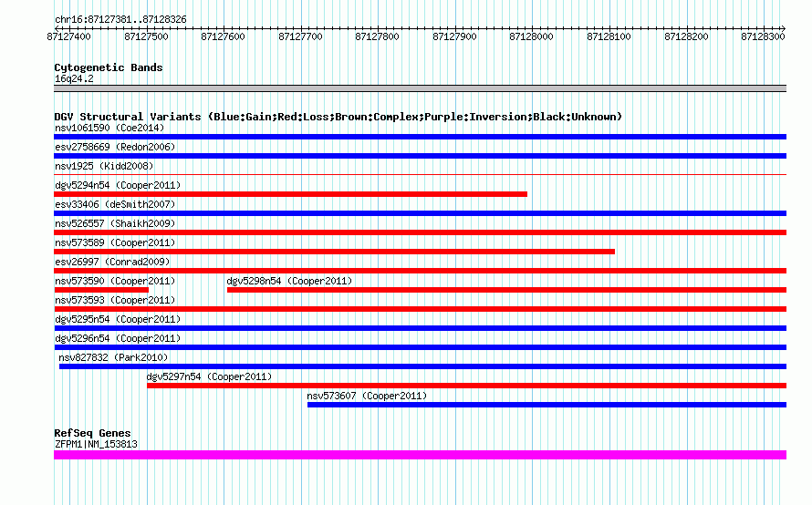Screen dimensions: 812x505
Task: Click the 87127700 ruler coordinate
Action: pyautogui.click(x=300, y=36)
